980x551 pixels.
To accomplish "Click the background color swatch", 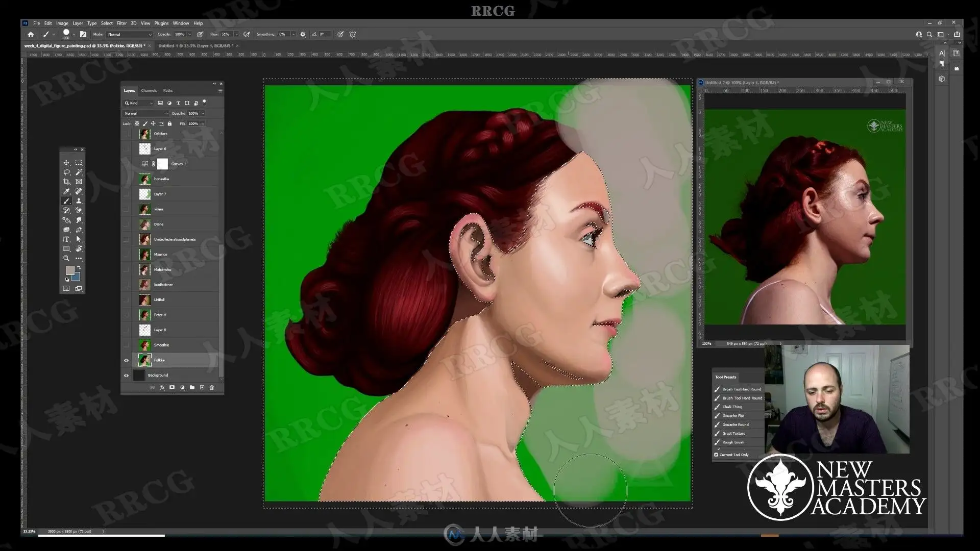I will pyautogui.click(x=77, y=277).
